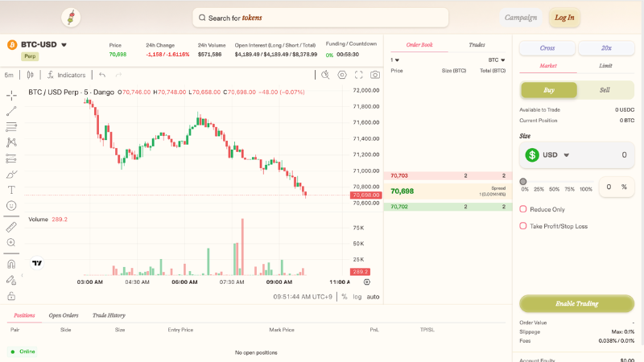644x362 pixels.
Task: Open the Open Orders tab
Action: 64,315
